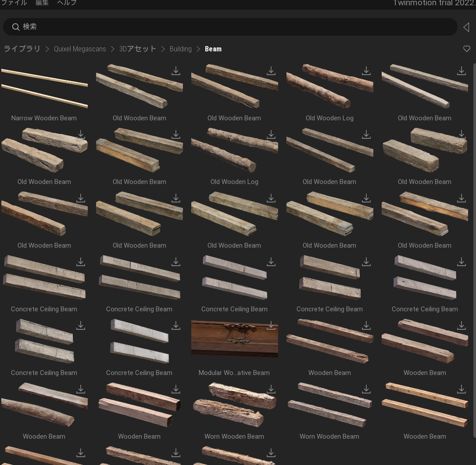Go to ライブラリ in the breadcrumb
This screenshot has height=465, width=476.
pos(22,49)
